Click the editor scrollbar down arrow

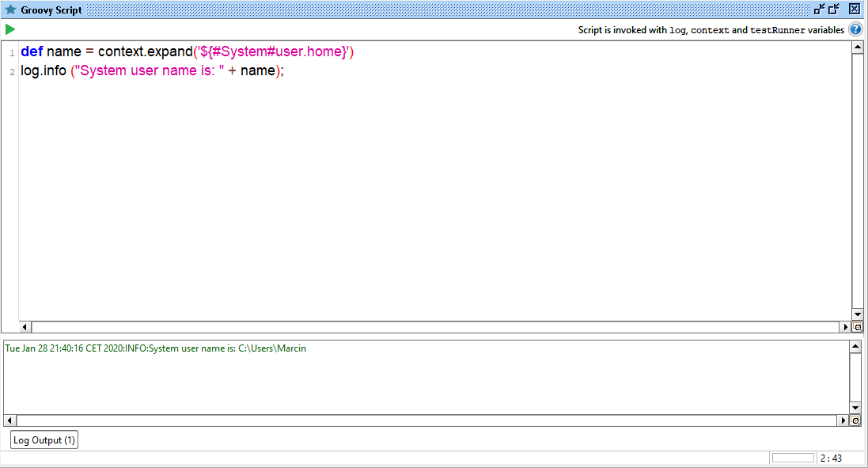(858, 315)
